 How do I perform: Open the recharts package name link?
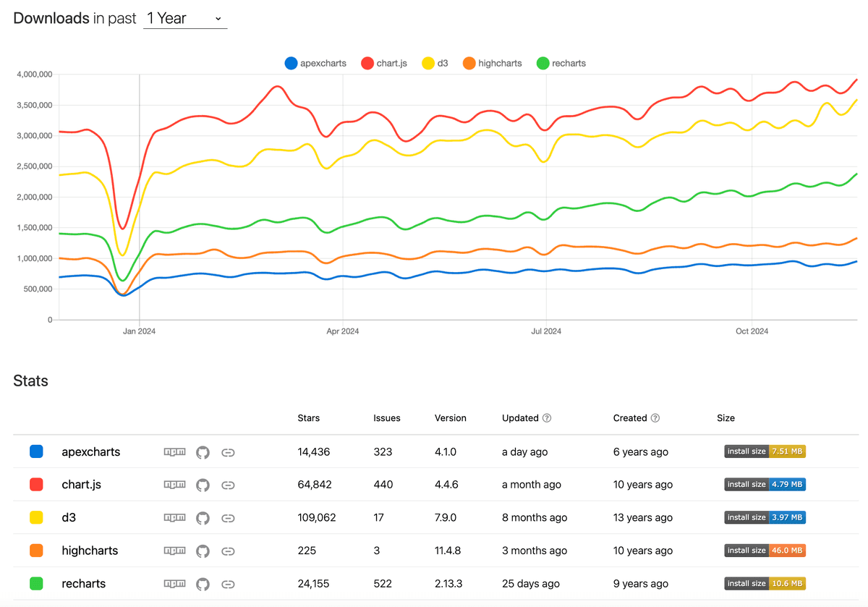pos(83,583)
